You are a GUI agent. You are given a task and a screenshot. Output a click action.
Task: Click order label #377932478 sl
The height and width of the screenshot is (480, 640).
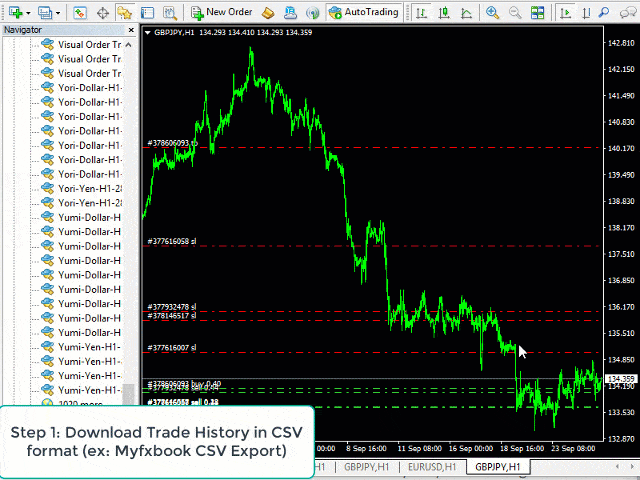[171, 307]
